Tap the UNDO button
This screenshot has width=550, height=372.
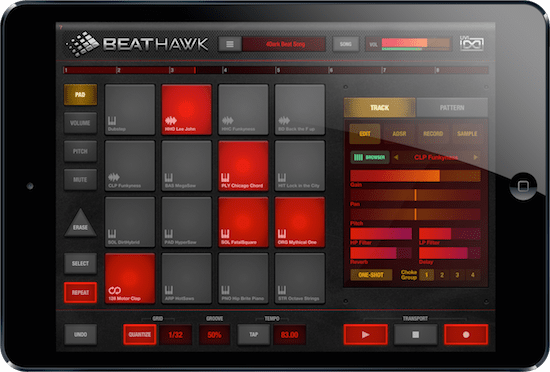[80, 334]
